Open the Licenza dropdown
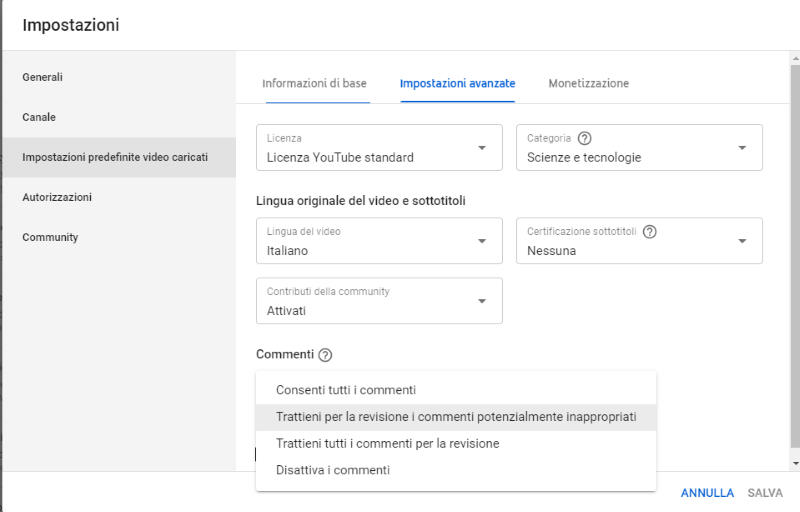 point(379,148)
